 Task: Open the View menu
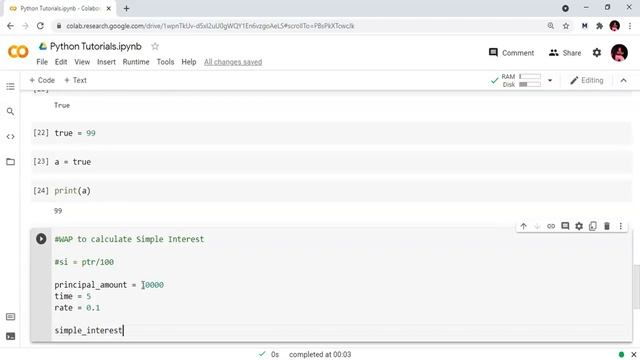(82, 62)
